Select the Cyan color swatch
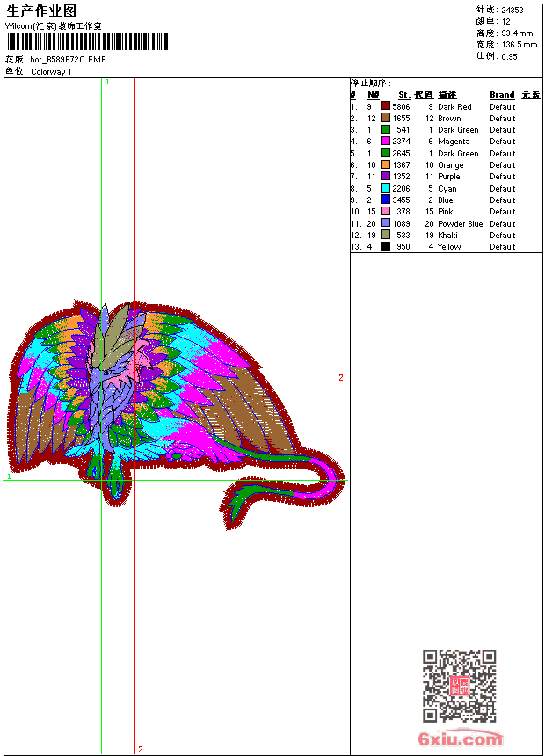 point(385,188)
